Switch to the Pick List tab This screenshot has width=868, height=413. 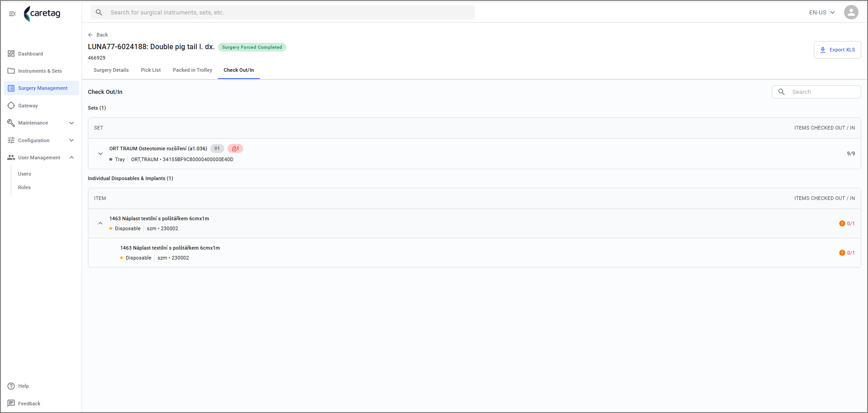point(151,70)
